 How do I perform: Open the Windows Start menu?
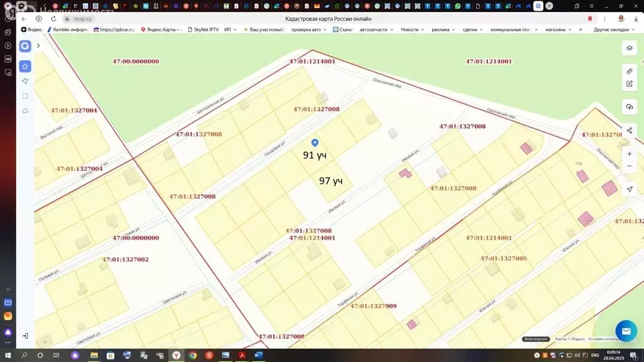[8, 356]
